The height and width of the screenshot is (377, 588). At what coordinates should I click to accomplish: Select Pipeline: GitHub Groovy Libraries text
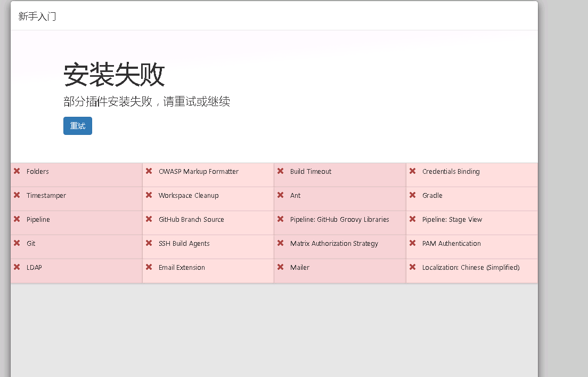pyautogui.click(x=339, y=220)
